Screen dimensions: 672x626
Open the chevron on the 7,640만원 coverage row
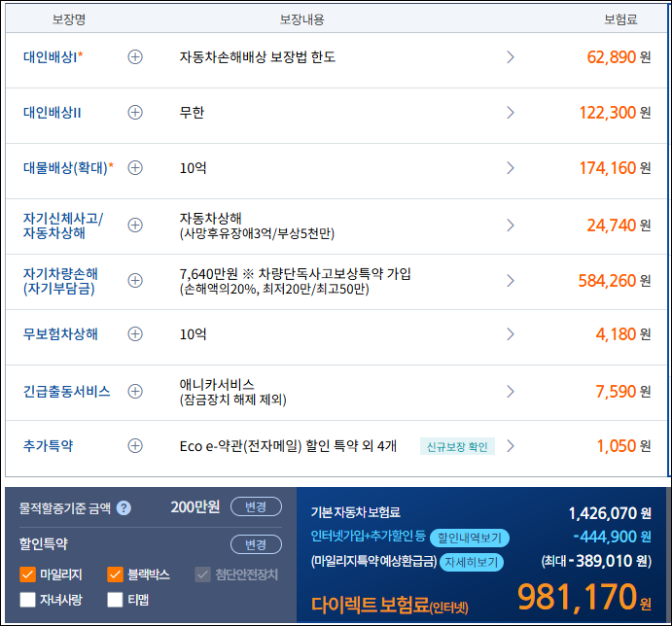pos(510,281)
